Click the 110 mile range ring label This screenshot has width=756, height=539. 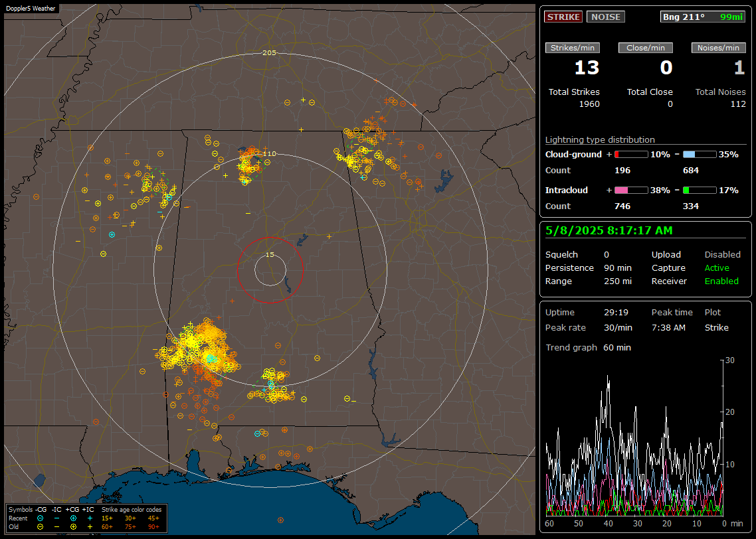270,153
